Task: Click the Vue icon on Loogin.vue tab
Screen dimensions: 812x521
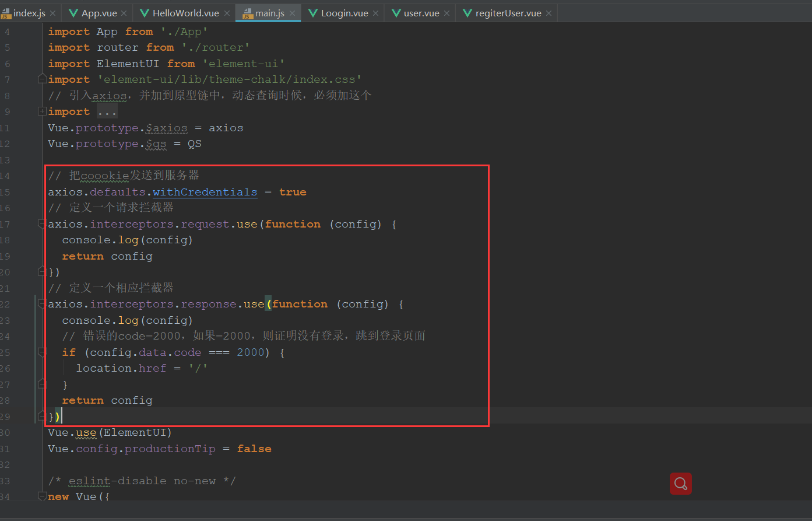Action: [x=313, y=13]
